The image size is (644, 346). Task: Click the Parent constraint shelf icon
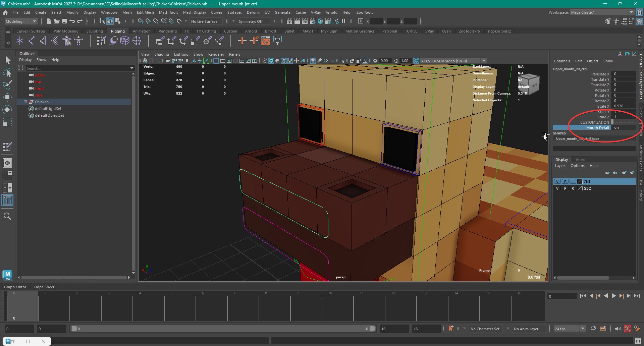tap(160, 41)
